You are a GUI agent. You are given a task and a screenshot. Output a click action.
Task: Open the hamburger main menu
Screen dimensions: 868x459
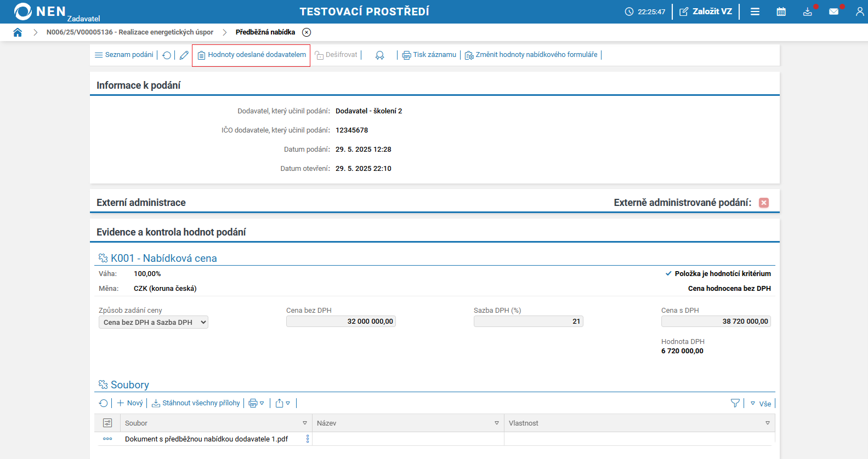(x=755, y=12)
